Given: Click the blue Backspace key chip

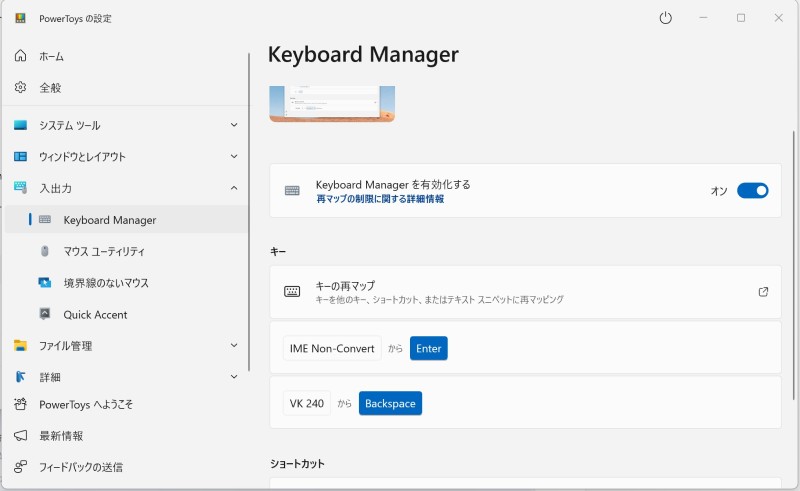Looking at the screenshot, I should (x=390, y=403).
